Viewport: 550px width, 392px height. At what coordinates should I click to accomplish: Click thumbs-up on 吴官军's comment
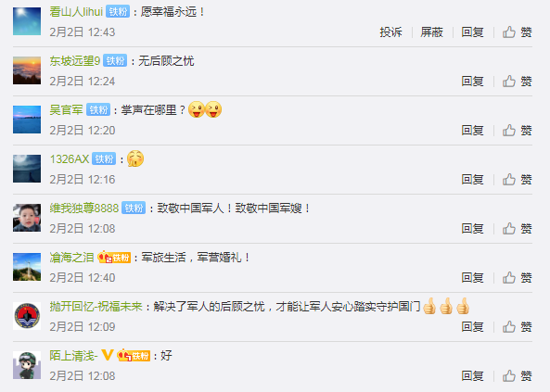point(517,131)
